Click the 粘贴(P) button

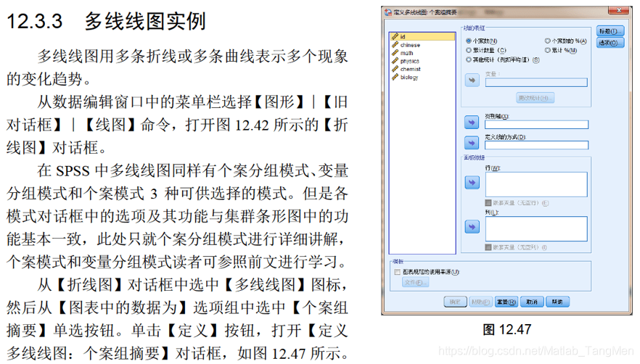pos(480,302)
